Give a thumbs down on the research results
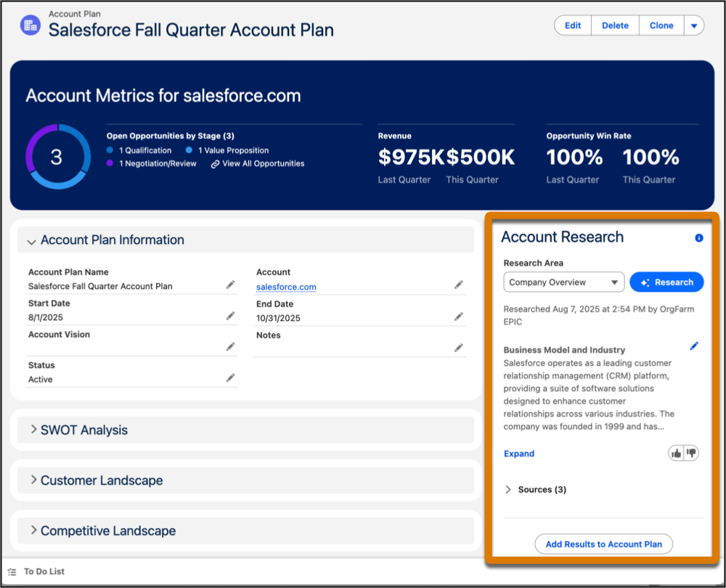 point(691,452)
